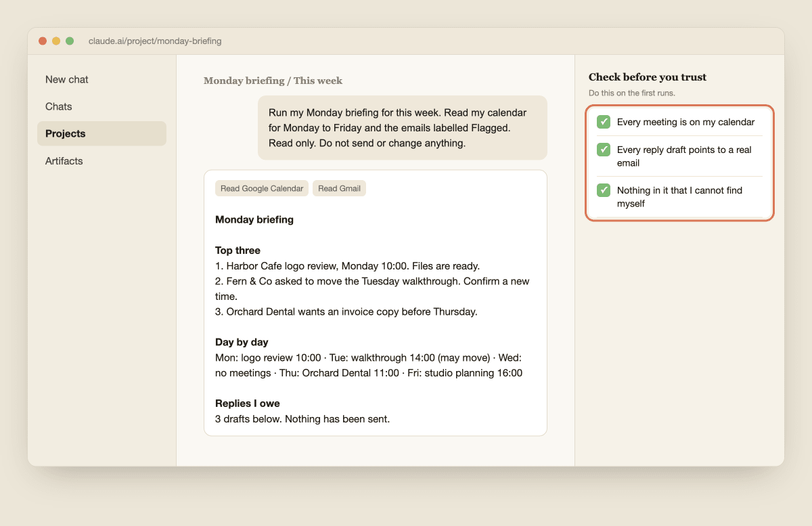Image resolution: width=812 pixels, height=526 pixels.
Task: Click the Read Gmail chip
Action: tap(339, 188)
